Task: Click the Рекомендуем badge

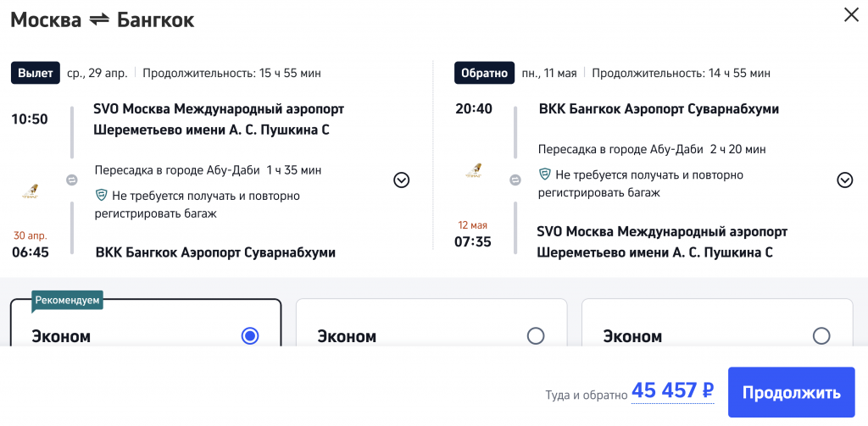Action: coord(69,300)
